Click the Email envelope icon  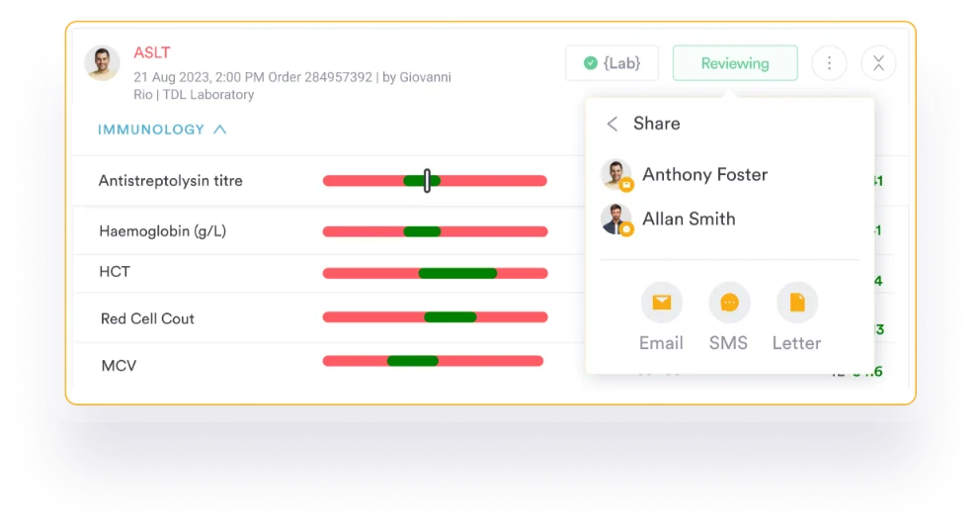(661, 303)
